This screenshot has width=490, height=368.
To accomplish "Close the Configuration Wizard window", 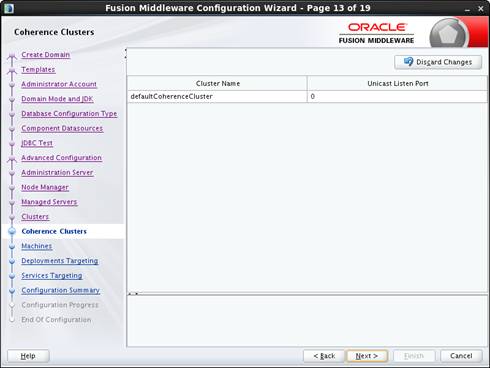I will (x=481, y=9).
